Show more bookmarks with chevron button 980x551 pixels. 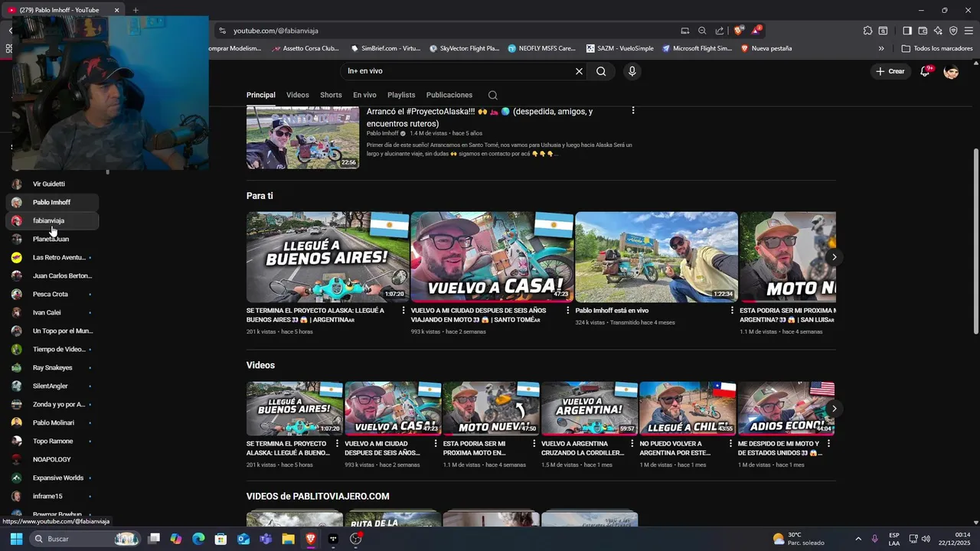[881, 48]
